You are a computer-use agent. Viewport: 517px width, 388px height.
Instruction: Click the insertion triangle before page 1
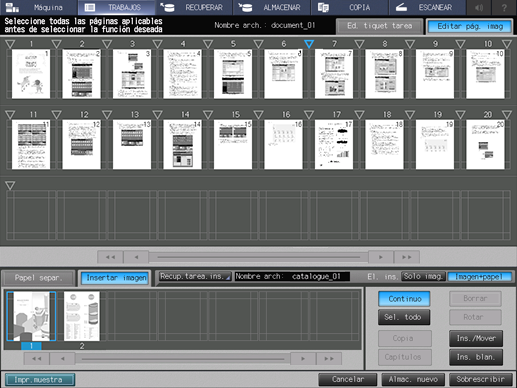[x=10, y=44]
